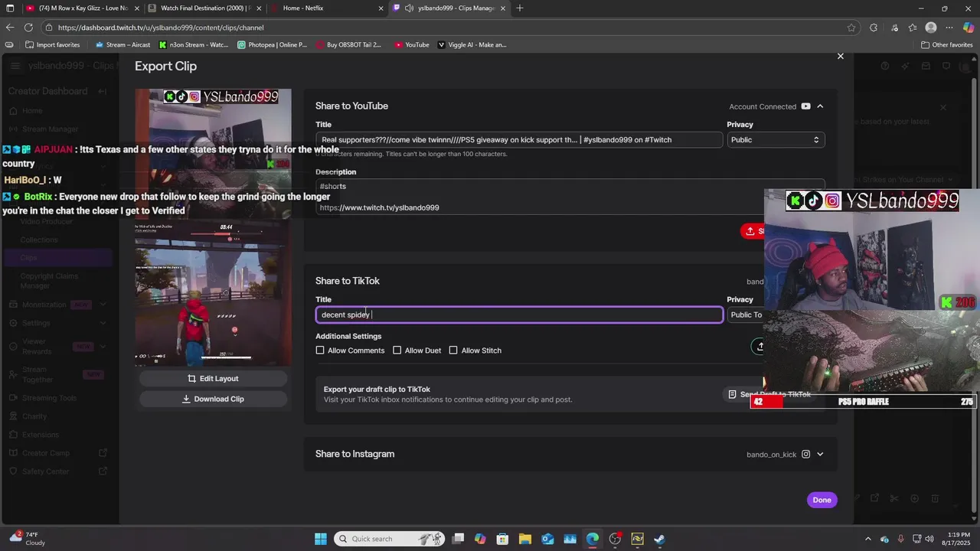Viewport: 980px width, 551px height.
Task: Close the yslbando999 Clips Manager tab
Action: (502, 8)
